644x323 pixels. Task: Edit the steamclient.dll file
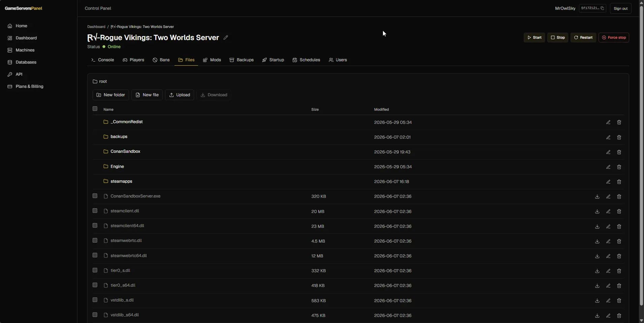click(608, 211)
